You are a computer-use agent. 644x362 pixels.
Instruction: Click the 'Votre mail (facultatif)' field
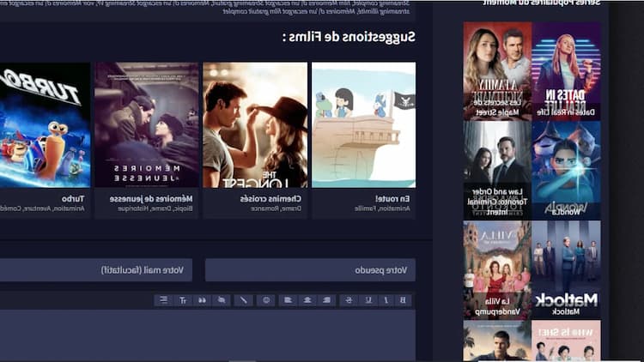click(95, 270)
